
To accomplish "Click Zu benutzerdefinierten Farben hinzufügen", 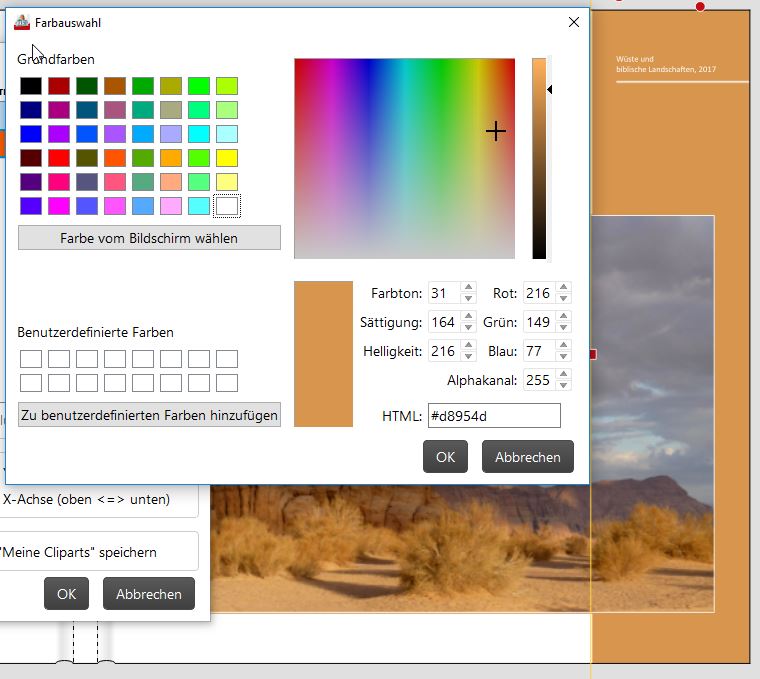I will tap(149, 415).
